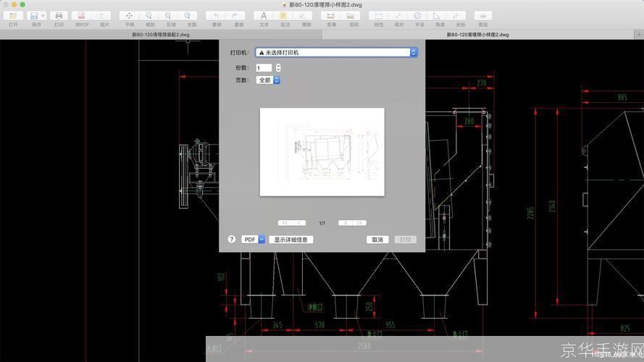Screen dimensions: 644x362
Task: Open the pages (页数) 全部 dropdown
Action: (x=268, y=80)
